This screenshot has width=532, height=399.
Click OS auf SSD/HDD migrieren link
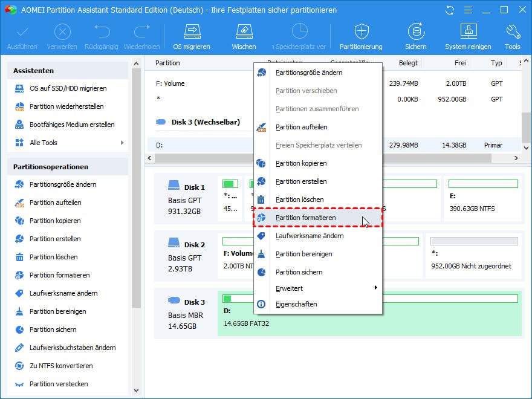tap(68, 88)
